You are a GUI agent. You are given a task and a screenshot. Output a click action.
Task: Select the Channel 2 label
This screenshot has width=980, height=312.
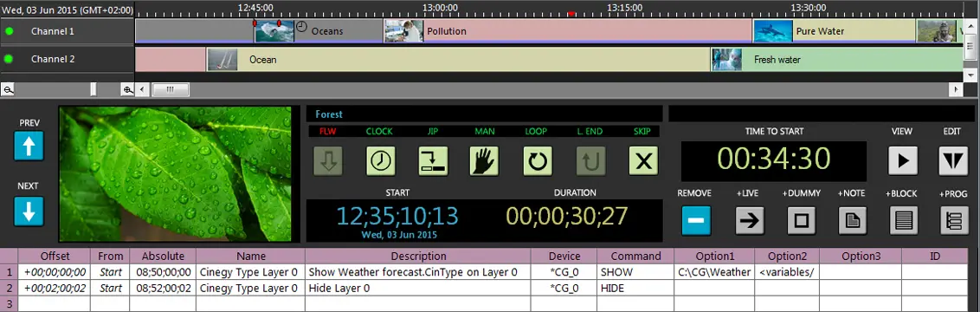tap(53, 59)
